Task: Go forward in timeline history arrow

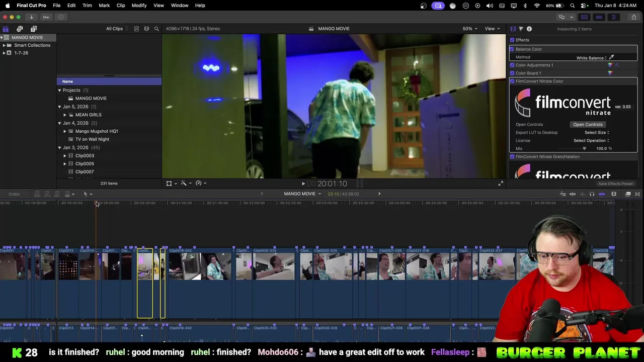Action: coord(379,194)
